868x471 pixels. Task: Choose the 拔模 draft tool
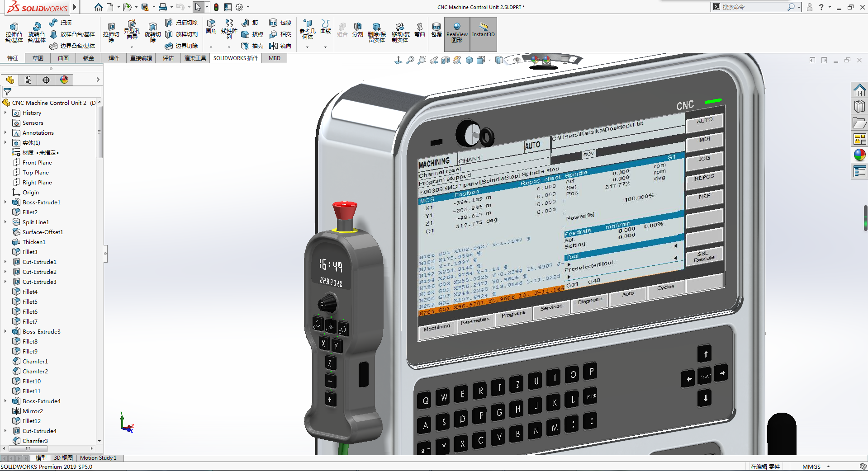252,34
